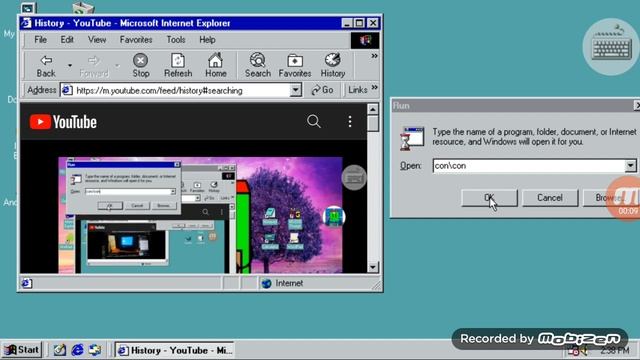Expand the Links bar chevron
This screenshot has height=360, width=640.
pos(375,87)
